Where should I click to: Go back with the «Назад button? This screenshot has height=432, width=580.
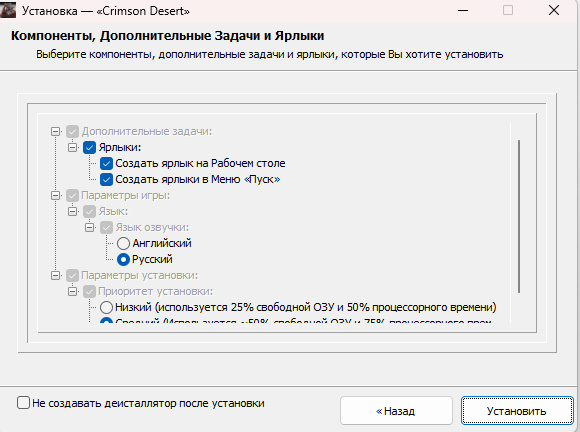pos(396,411)
